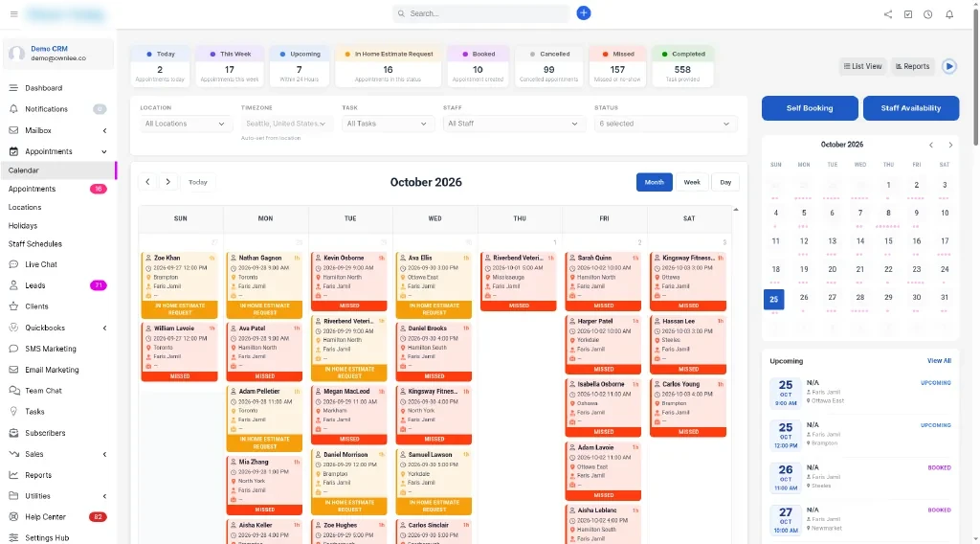Click the Demo CRM profile card

pyautogui.click(x=58, y=54)
